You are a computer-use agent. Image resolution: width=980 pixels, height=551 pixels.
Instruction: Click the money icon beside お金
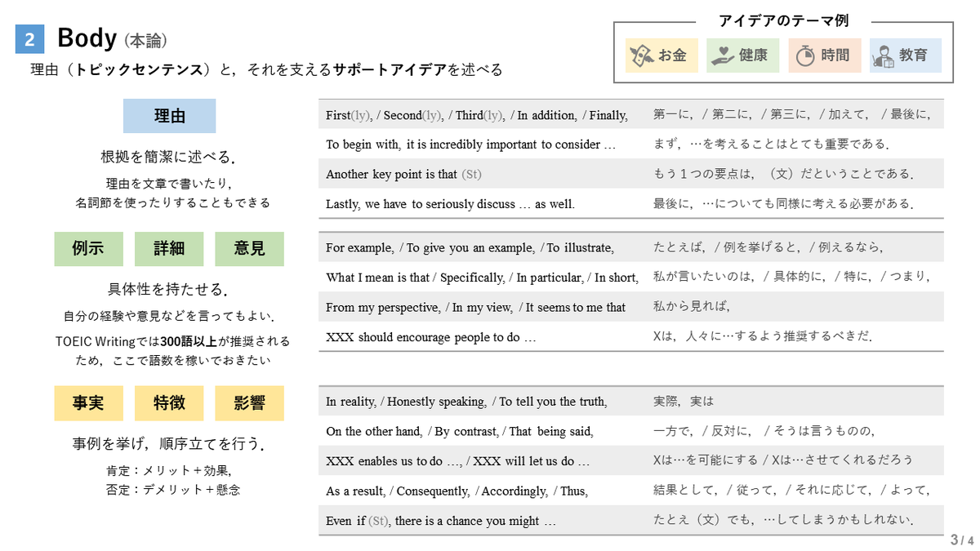644,56
